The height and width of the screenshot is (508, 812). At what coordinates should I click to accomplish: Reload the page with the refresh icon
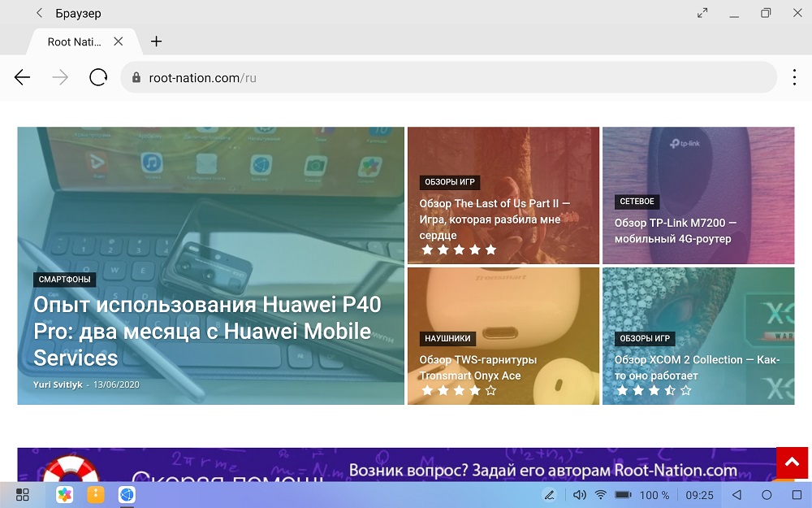[x=98, y=78]
